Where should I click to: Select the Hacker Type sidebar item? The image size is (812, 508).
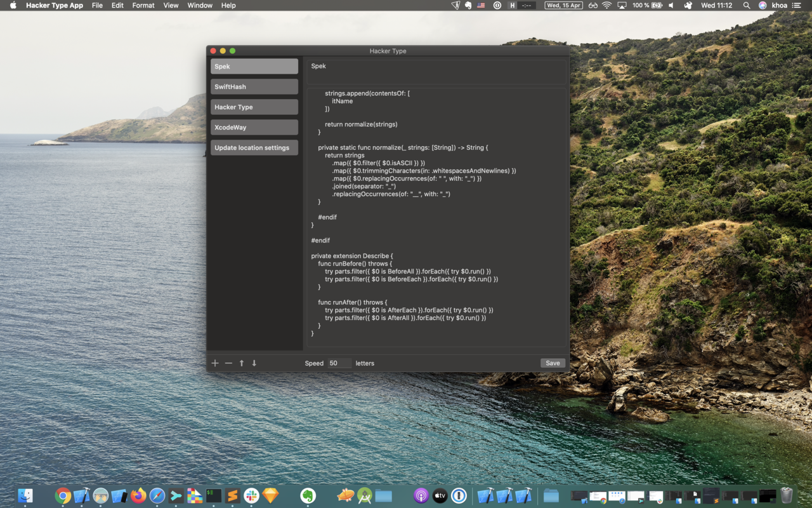pos(254,107)
